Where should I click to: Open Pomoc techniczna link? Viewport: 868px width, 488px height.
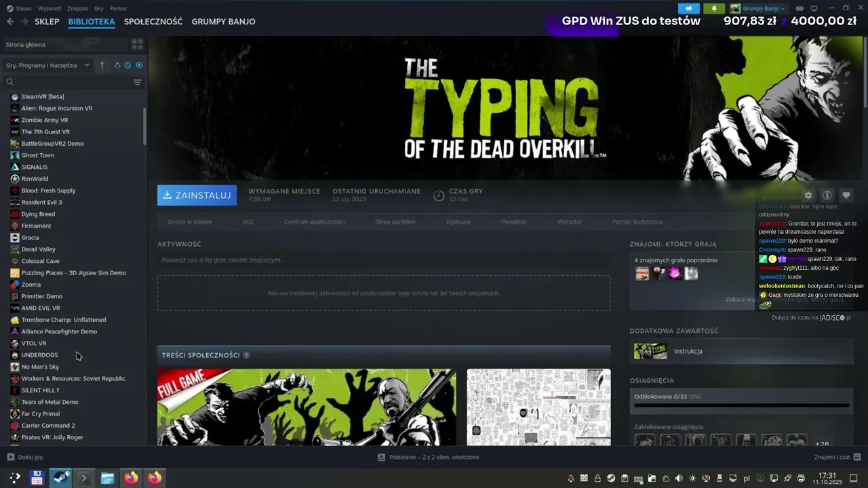tap(637, 222)
